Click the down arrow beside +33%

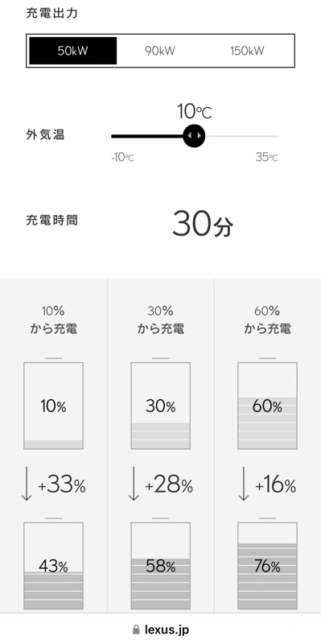pyautogui.click(x=27, y=484)
